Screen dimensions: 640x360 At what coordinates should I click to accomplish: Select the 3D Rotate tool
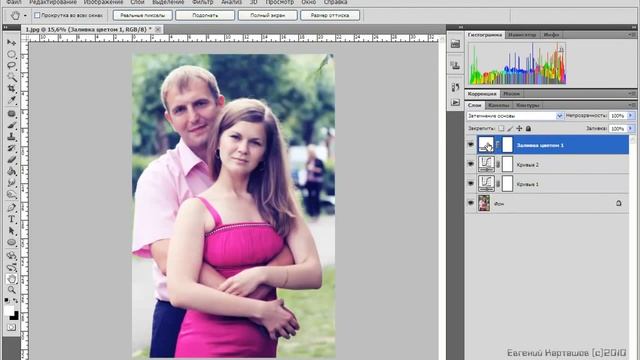pos(11,256)
